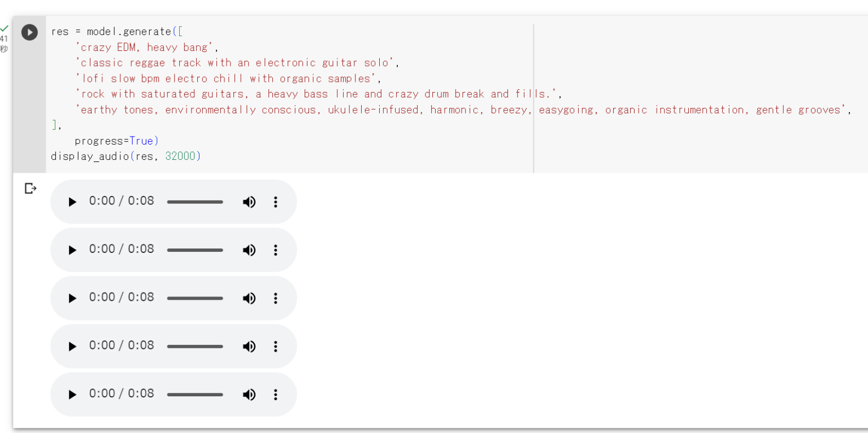Run the model.generate code cell
This screenshot has height=433, width=868.
pos(29,32)
